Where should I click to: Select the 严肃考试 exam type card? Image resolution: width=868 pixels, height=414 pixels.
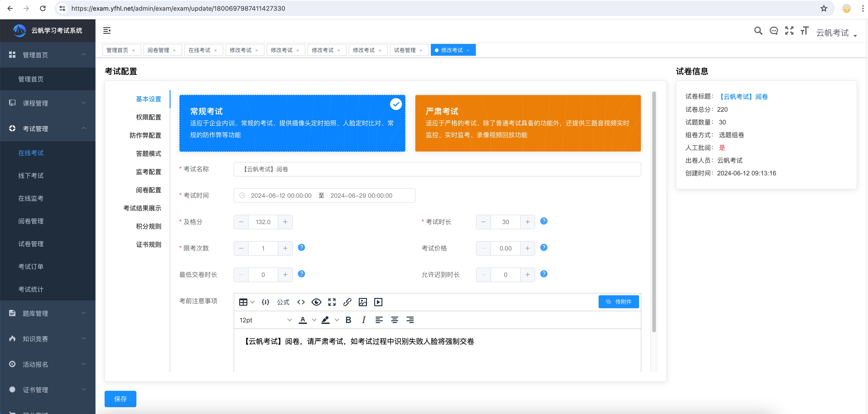[x=528, y=123]
